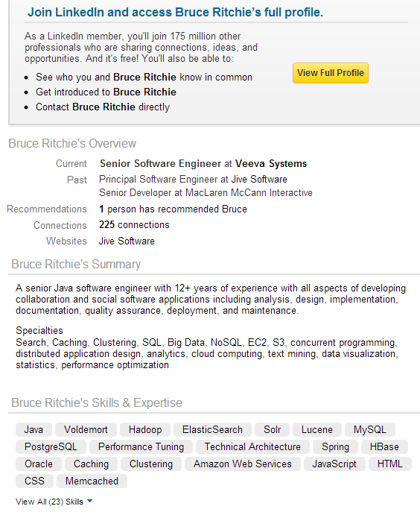The height and width of the screenshot is (515, 420).
Task: Click the JavaScript skill tag
Action: [x=334, y=464]
